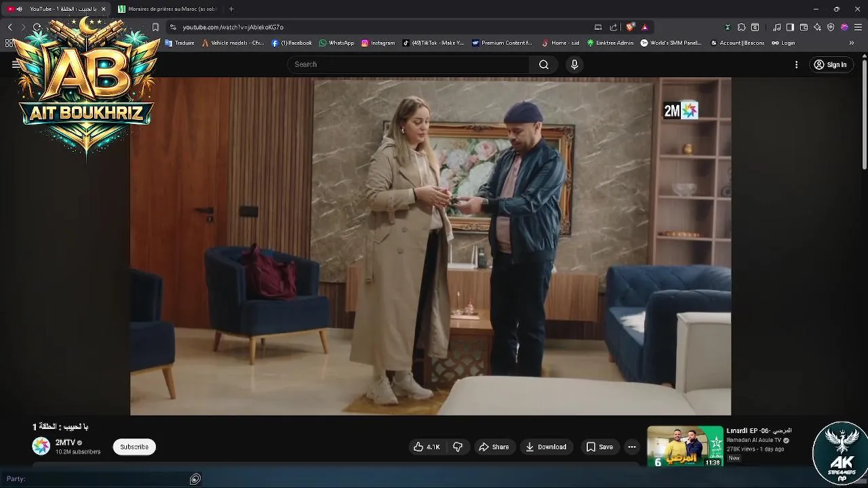The height and width of the screenshot is (488, 868).
Task: Bookmark this page with the bookmark icon
Action: point(155,27)
